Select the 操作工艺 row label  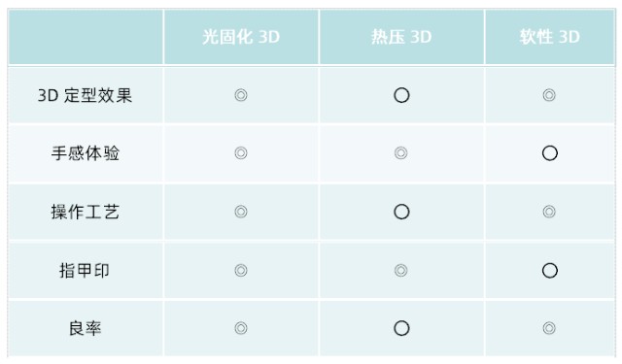coord(85,212)
